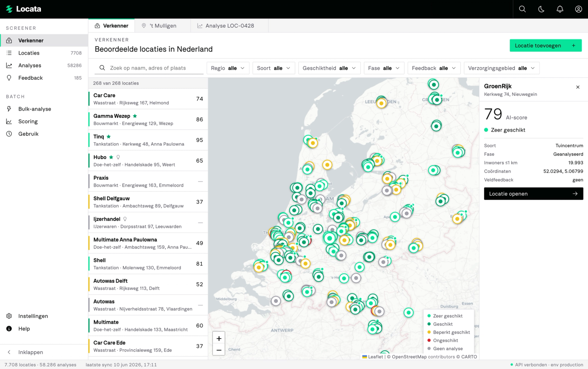Switch to Analyse LOC-0428 tab
The image size is (588, 369).
pos(229,25)
